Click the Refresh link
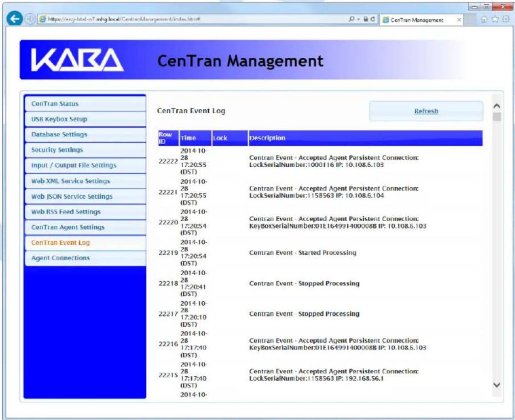Screen dimensions: 515x420 (426, 111)
